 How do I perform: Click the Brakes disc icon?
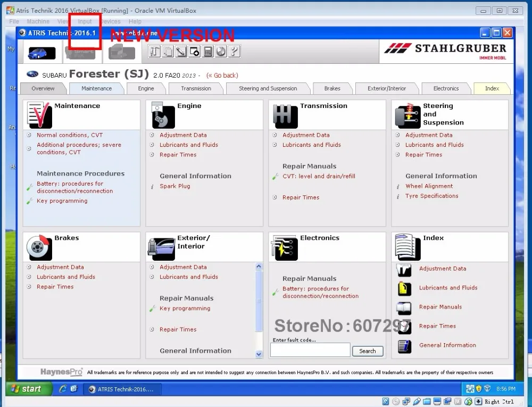click(x=39, y=247)
